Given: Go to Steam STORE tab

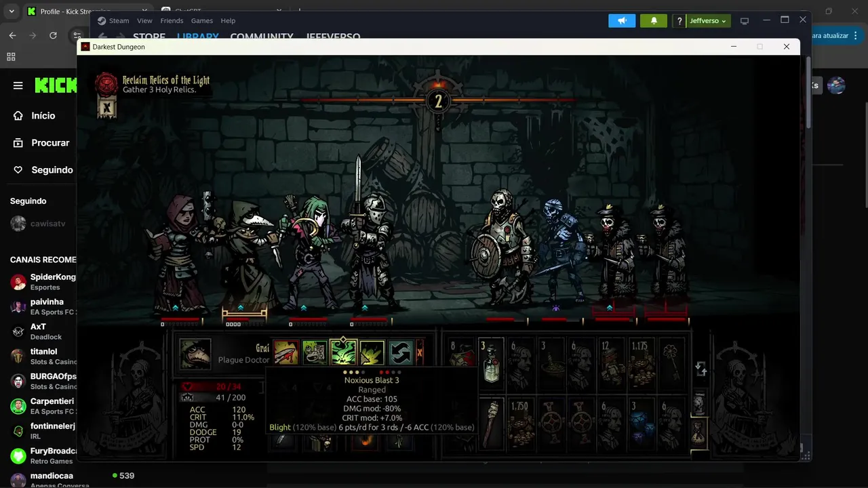Looking at the screenshot, I should pyautogui.click(x=149, y=37).
